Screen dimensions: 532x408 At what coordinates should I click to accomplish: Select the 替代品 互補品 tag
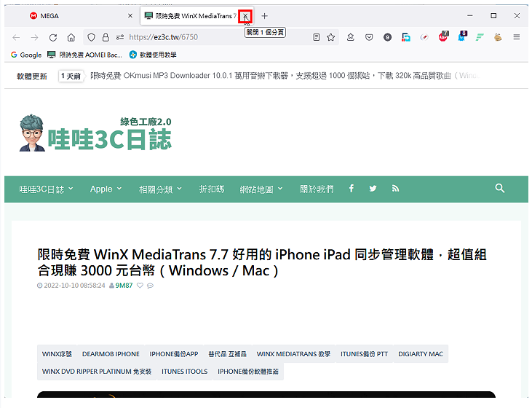tap(227, 354)
